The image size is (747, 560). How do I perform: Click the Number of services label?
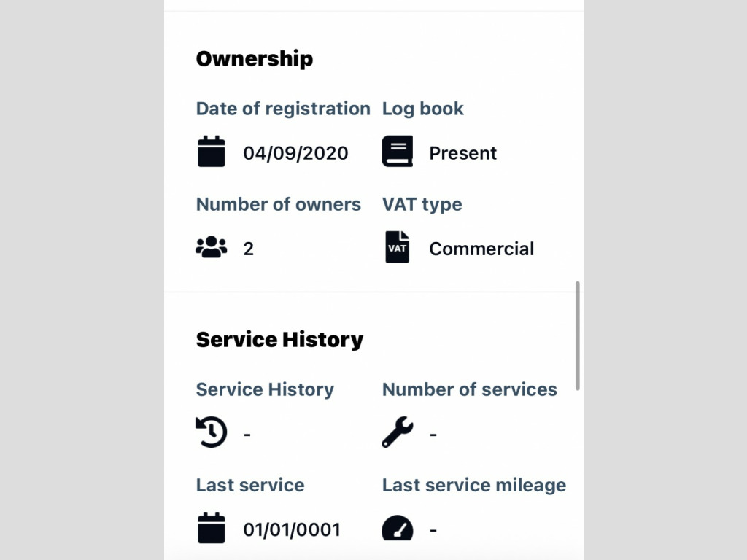point(469,389)
